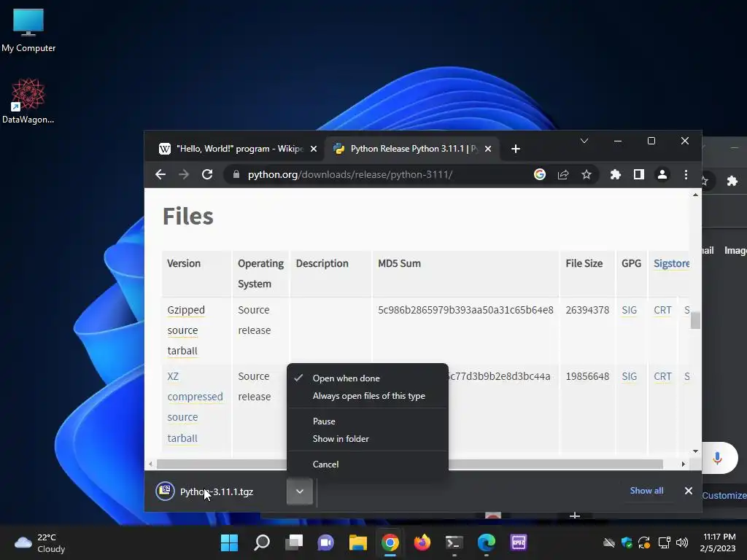The width and height of the screenshot is (747, 560).
Task: Reload the python.org page
Action: [x=207, y=175]
